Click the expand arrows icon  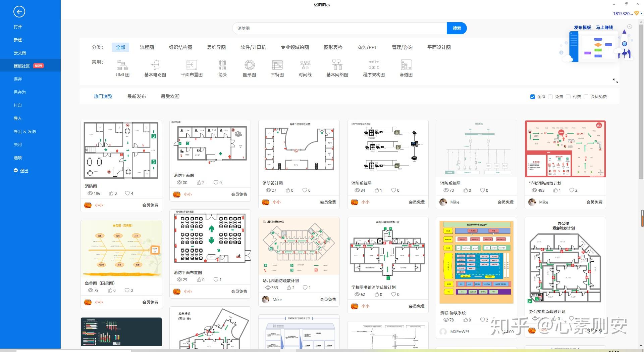point(615,81)
